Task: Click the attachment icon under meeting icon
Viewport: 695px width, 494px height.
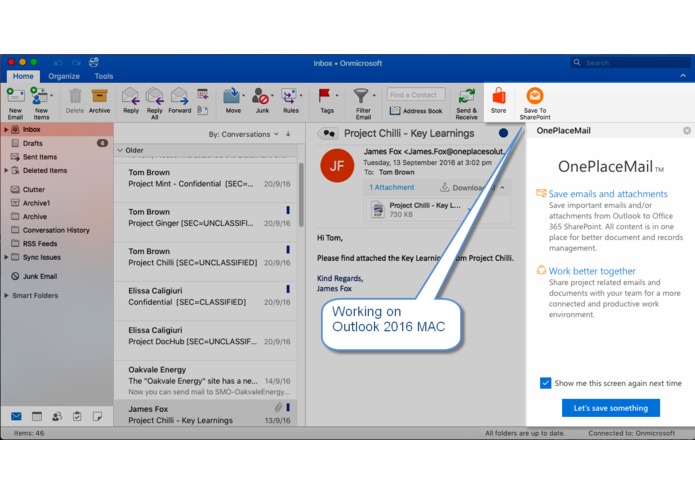Action: (x=203, y=110)
